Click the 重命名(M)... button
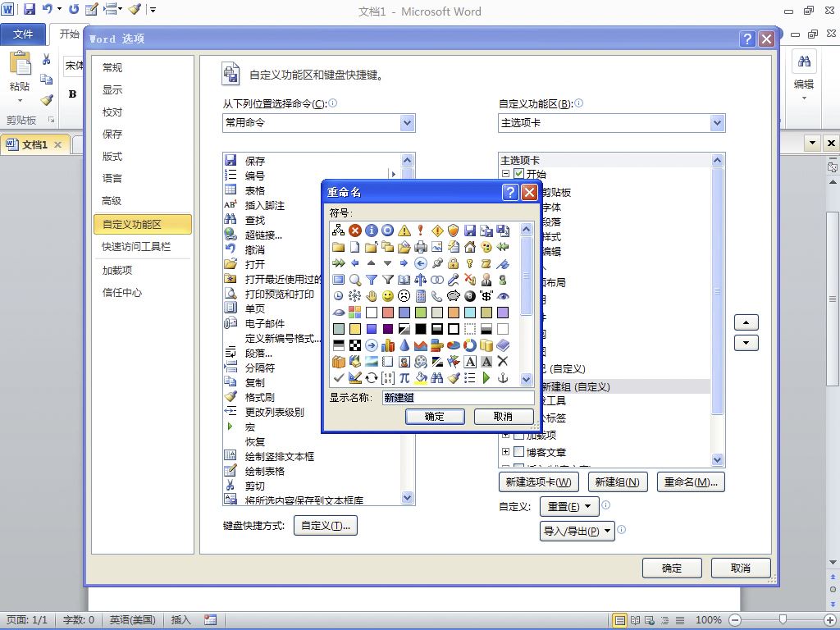840x630 pixels. (x=691, y=482)
